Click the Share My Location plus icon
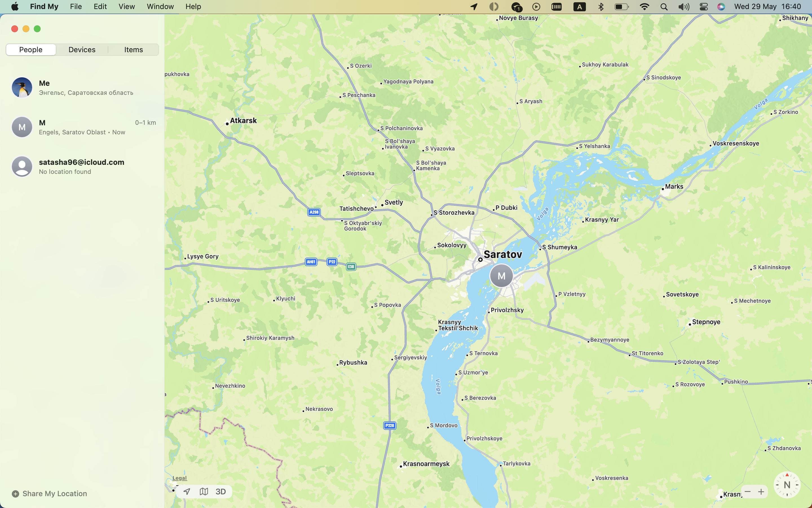The width and height of the screenshot is (812, 508). (16, 494)
